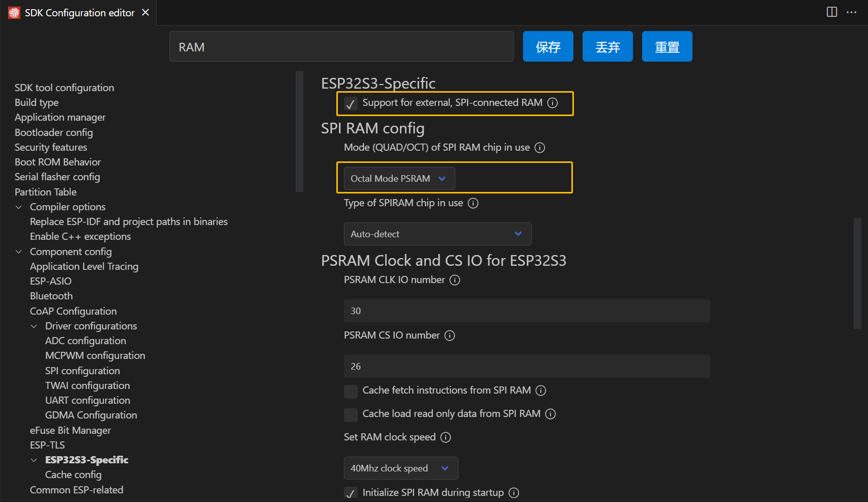This screenshot has width=868, height=502.
Task: Open the split editor layout icon
Action: click(x=832, y=12)
